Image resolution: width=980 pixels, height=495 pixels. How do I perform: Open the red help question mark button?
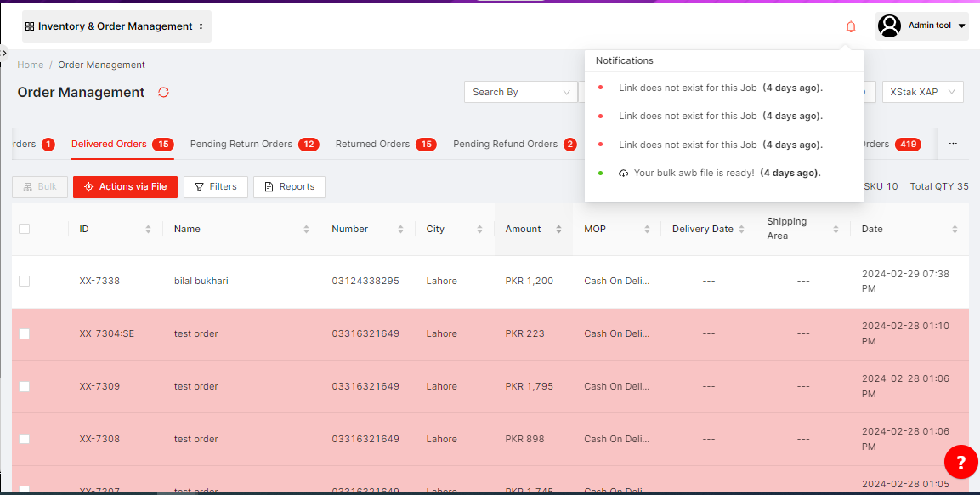960,463
